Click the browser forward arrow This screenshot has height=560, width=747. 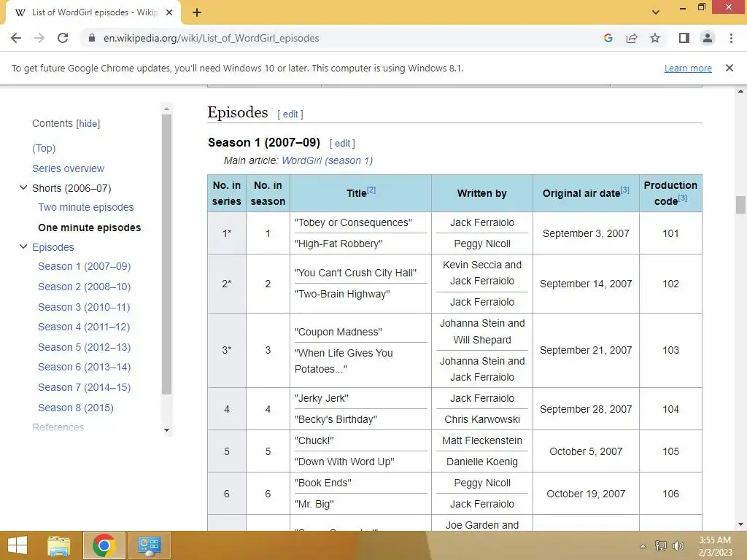39,38
